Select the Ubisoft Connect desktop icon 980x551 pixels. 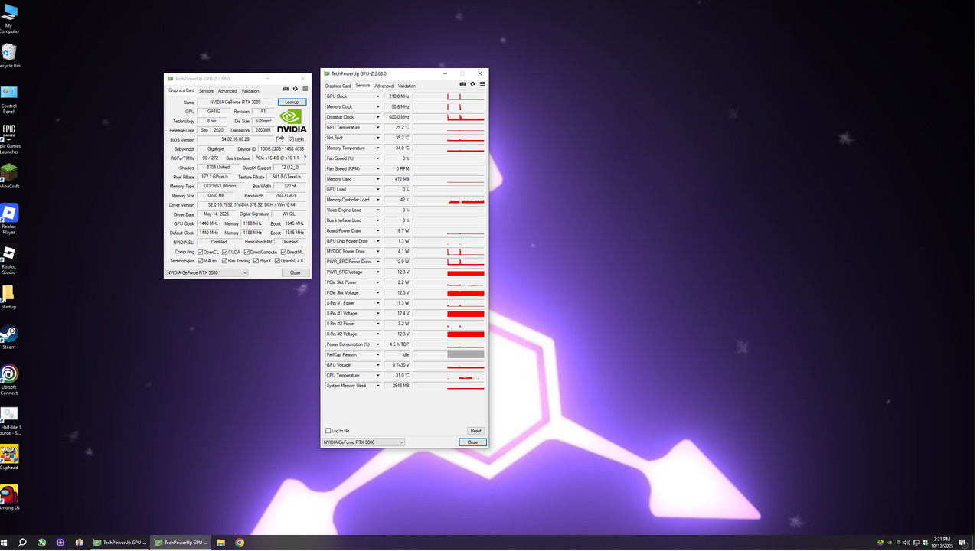click(9, 380)
